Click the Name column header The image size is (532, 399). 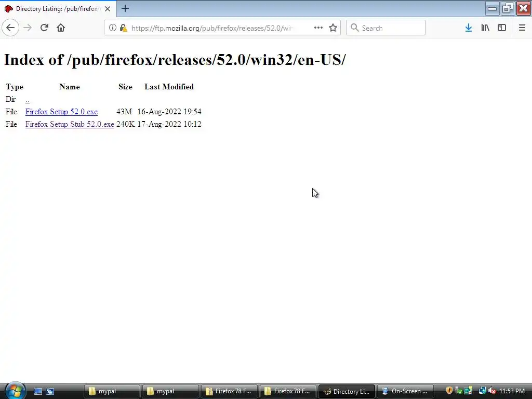click(70, 87)
